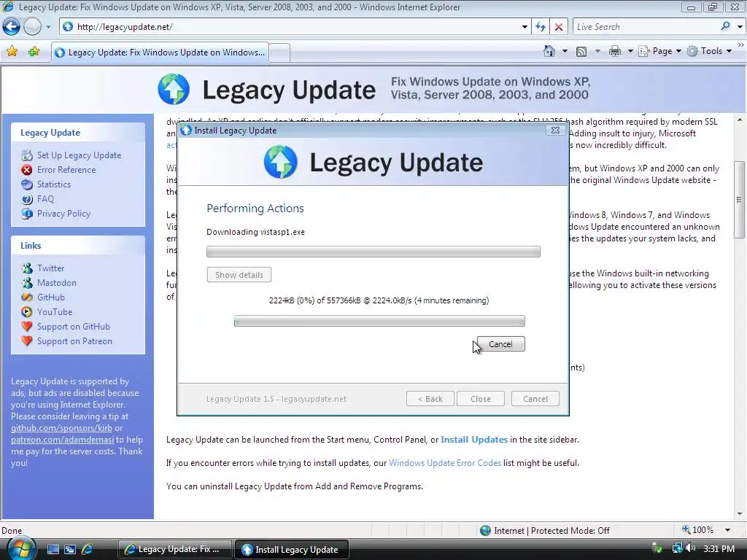Click the browser Forward arrow button

pos(32,27)
